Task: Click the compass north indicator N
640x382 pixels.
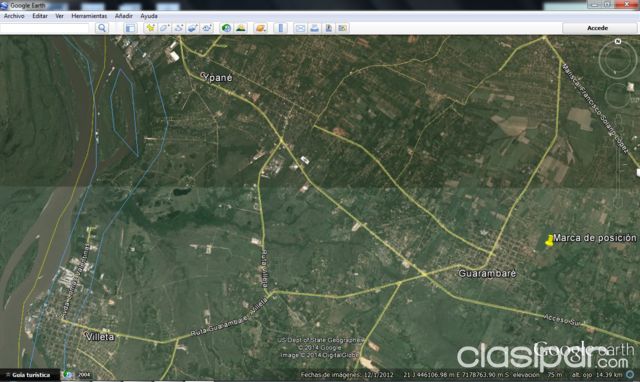Action: 618,42
